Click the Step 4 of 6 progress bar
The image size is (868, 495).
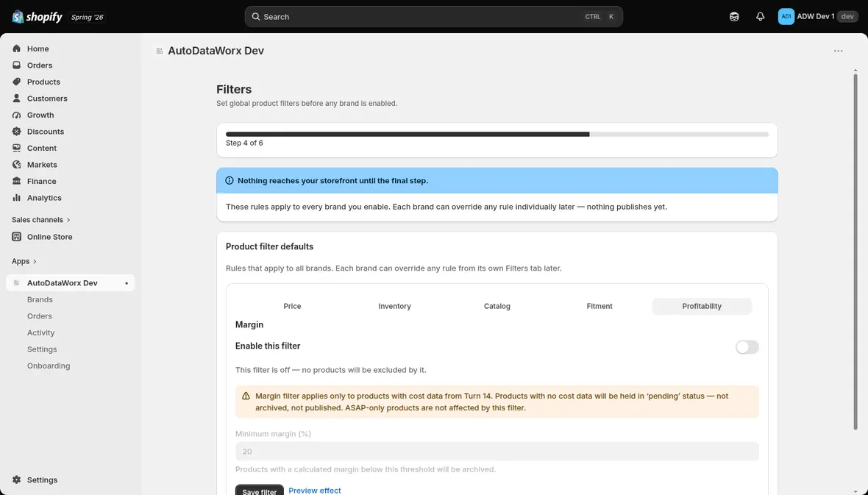tap(497, 134)
